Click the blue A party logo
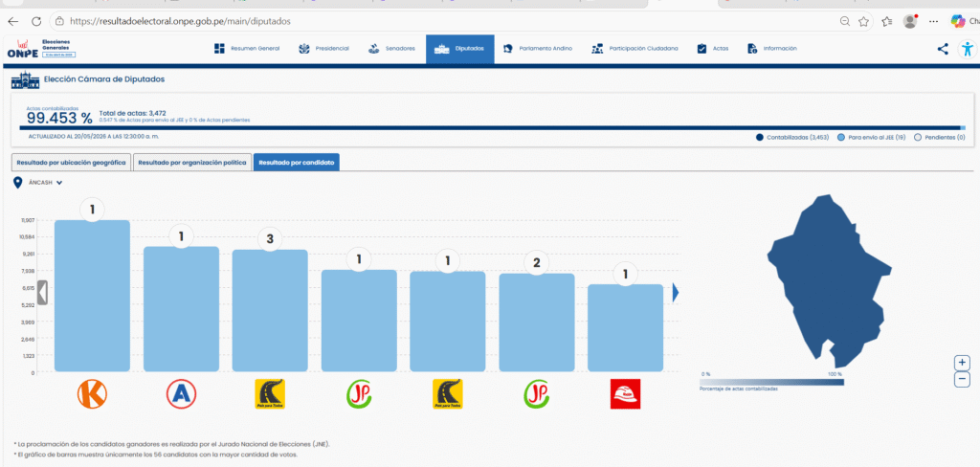 [x=181, y=394]
